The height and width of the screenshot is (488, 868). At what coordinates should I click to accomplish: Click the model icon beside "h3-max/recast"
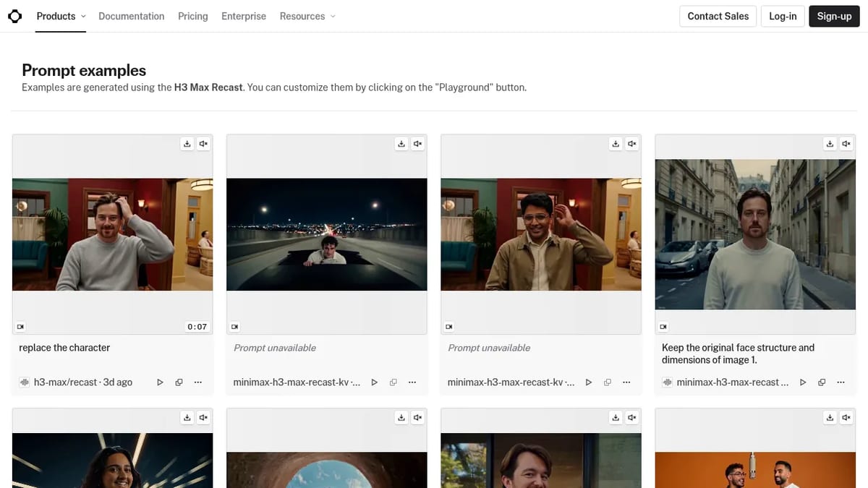pyautogui.click(x=25, y=382)
